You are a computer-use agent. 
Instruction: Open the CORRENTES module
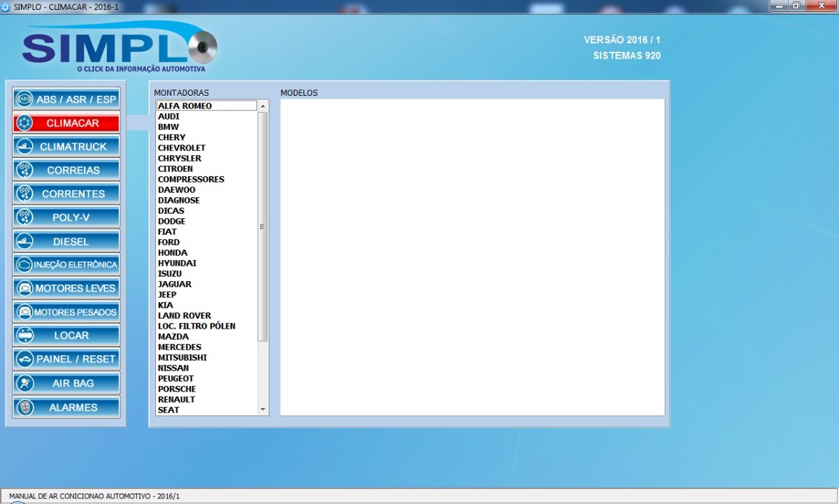[x=66, y=194]
